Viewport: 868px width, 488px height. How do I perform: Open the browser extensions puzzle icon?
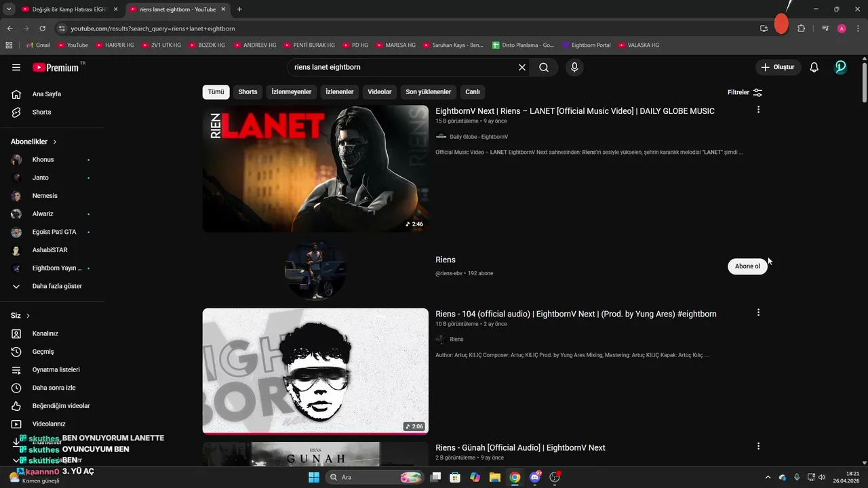[801, 28]
